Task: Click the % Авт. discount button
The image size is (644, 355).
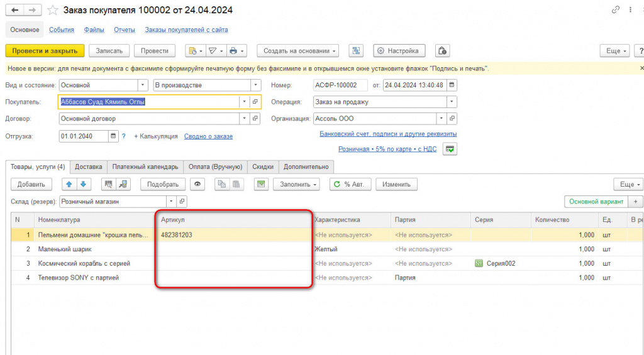Action: pos(350,184)
